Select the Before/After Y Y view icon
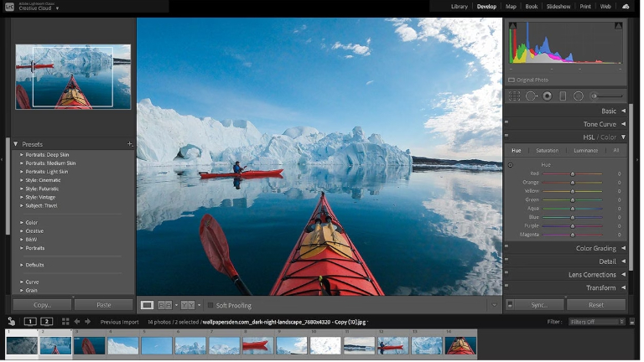This screenshot has height=362, width=644. 189,306
